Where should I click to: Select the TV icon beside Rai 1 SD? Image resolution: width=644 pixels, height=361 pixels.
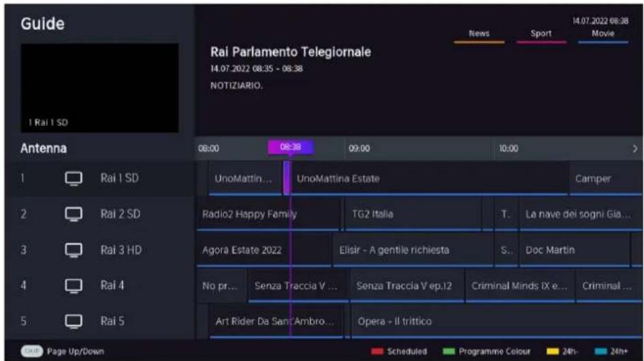coord(74,178)
